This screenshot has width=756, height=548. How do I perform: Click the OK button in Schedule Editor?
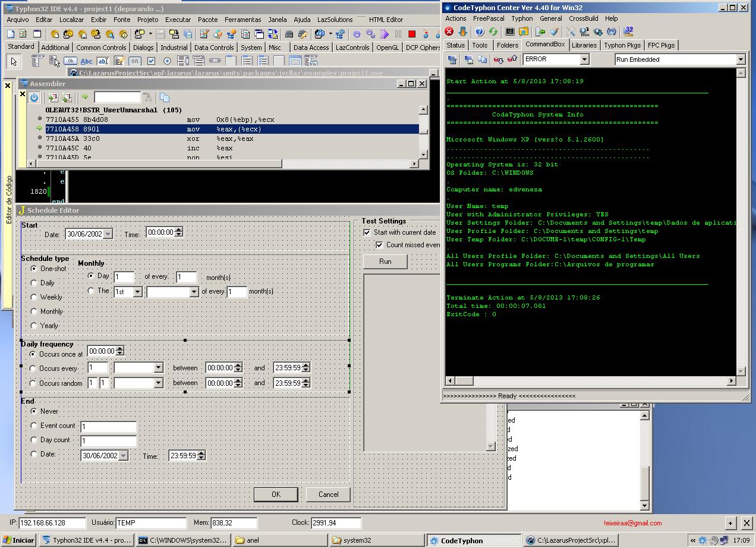point(276,495)
